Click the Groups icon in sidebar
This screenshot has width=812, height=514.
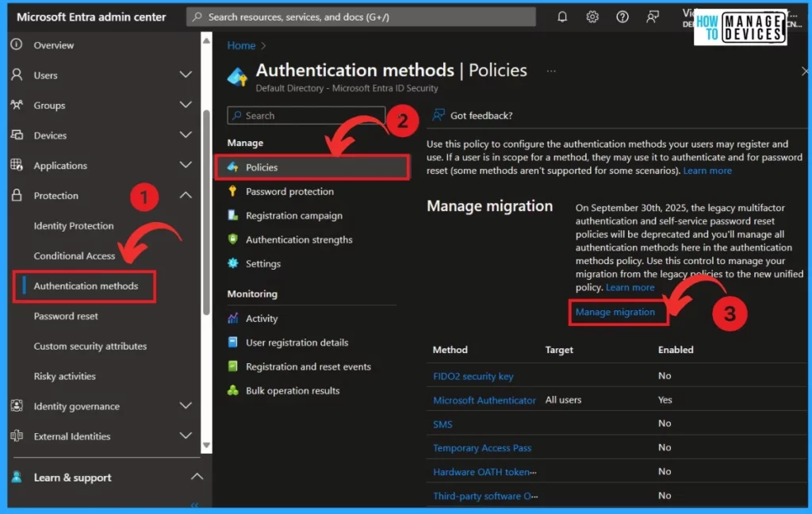click(x=17, y=105)
